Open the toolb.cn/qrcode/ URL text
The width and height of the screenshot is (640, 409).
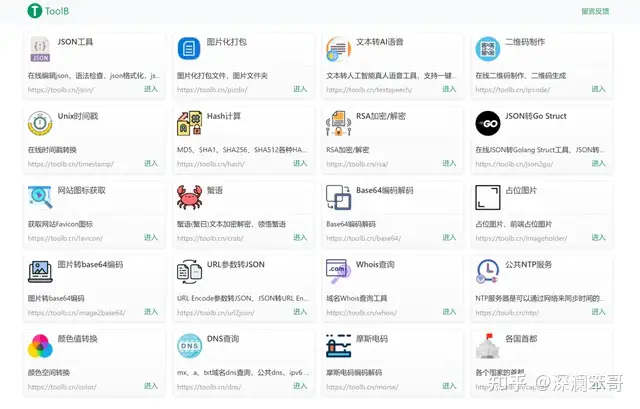(x=513, y=90)
